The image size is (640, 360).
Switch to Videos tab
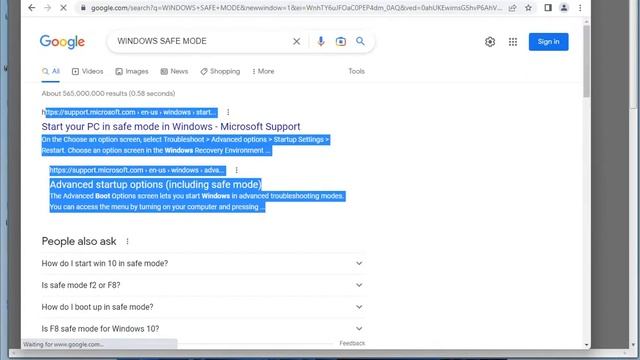coord(88,71)
